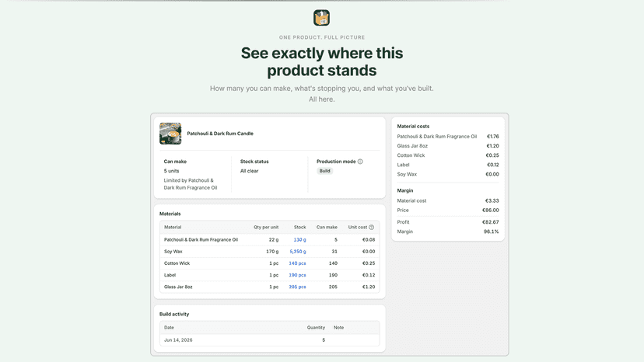Click the app logo icon at top
This screenshot has width=644, height=362.
321,18
